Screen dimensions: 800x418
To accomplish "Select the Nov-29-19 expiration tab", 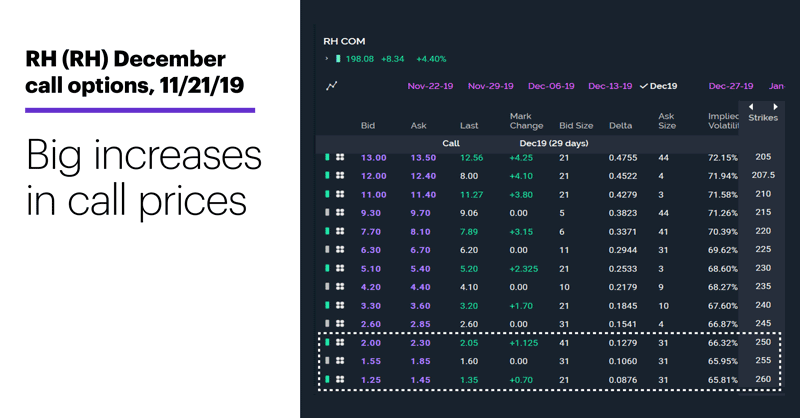I will click(x=490, y=86).
